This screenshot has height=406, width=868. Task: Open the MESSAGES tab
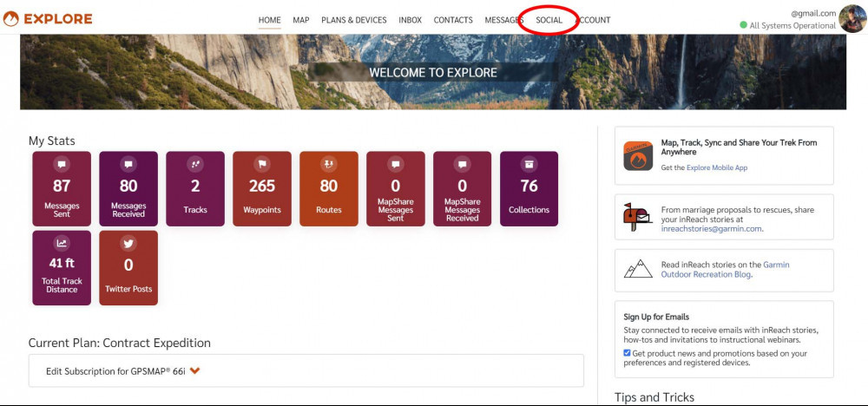click(504, 20)
